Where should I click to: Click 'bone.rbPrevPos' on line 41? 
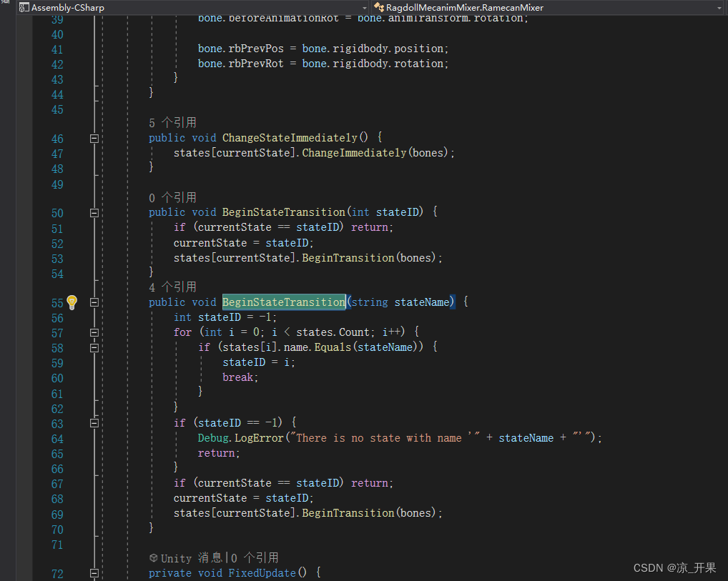click(240, 49)
